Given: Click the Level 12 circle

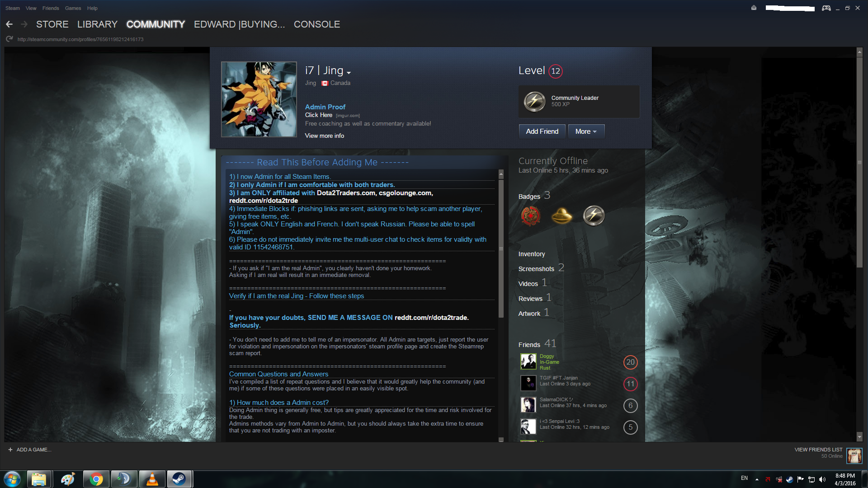Looking at the screenshot, I should coord(556,71).
